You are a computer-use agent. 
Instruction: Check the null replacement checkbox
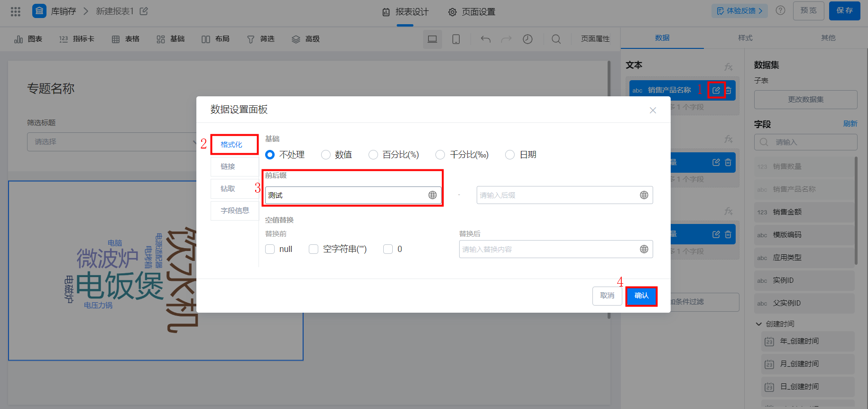(x=270, y=249)
